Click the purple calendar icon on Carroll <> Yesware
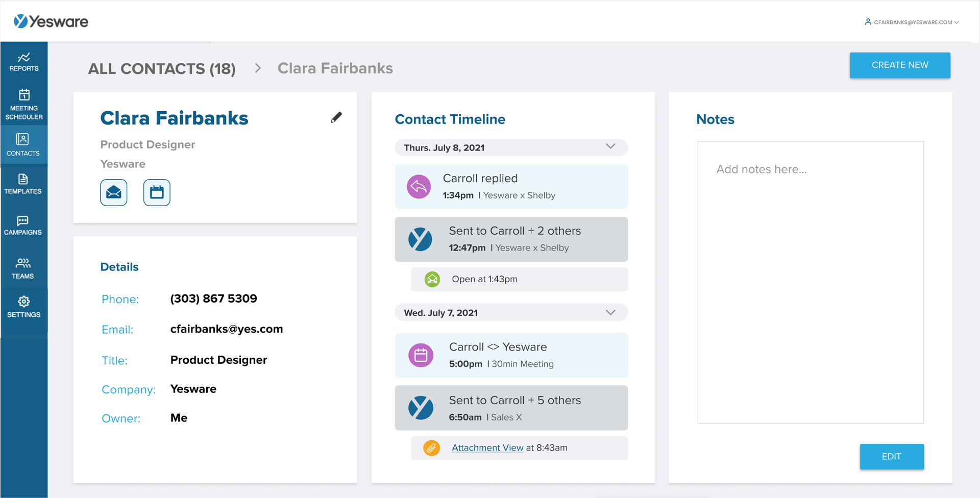Screen dimensions: 980x498 tap(421, 355)
